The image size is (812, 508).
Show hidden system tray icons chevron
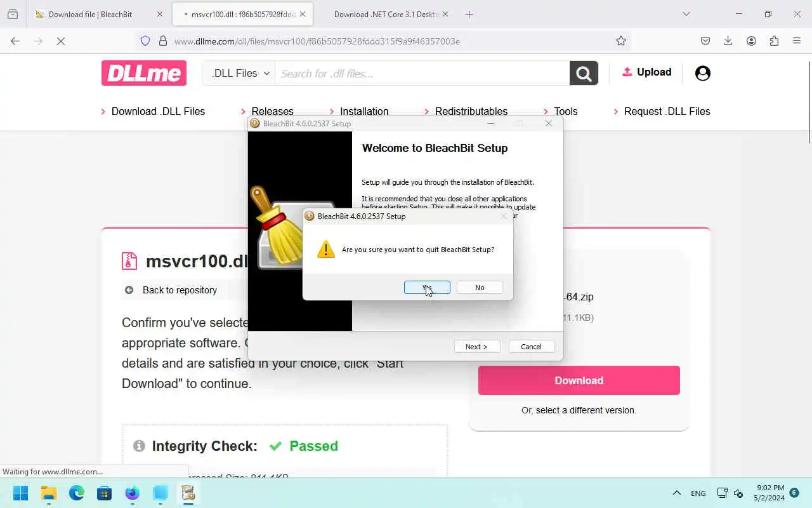click(676, 493)
